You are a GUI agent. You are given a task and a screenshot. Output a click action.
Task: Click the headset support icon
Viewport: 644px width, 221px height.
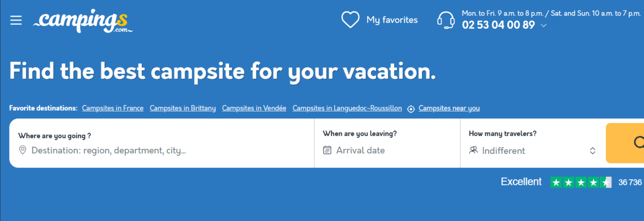446,20
